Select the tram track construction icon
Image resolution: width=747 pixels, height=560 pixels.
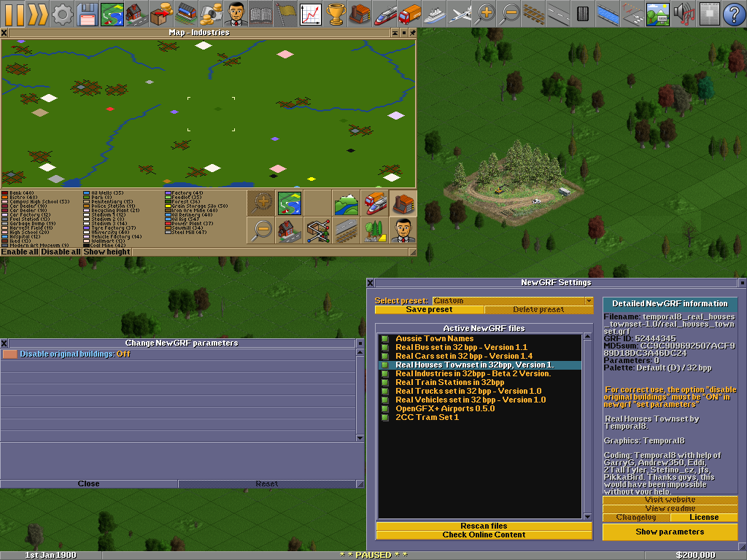pyautogui.click(x=584, y=13)
